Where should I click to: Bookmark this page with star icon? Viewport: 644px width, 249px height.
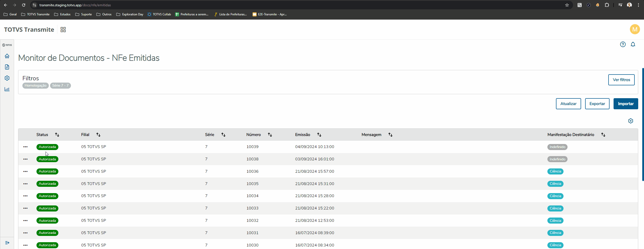point(567,5)
